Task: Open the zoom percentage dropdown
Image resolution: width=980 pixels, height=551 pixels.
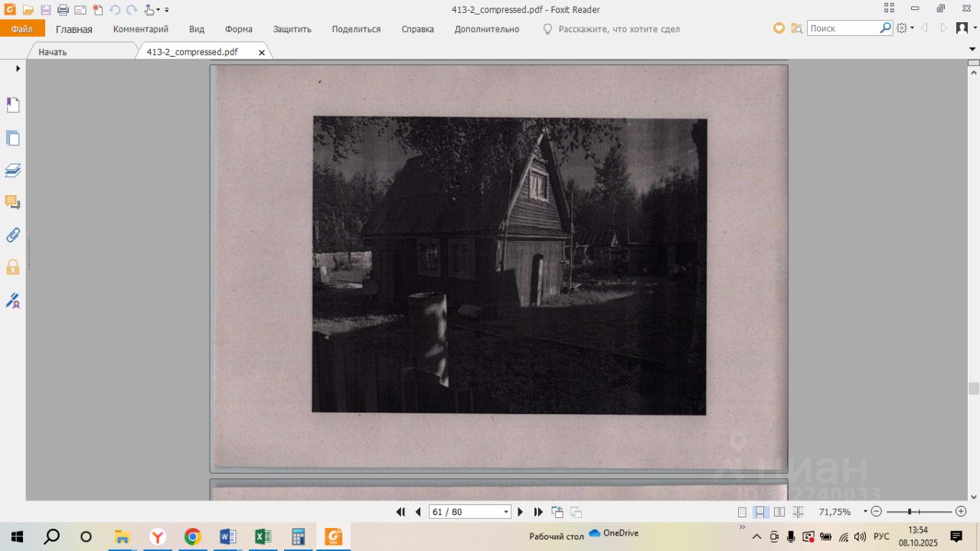Action: point(865,512)
